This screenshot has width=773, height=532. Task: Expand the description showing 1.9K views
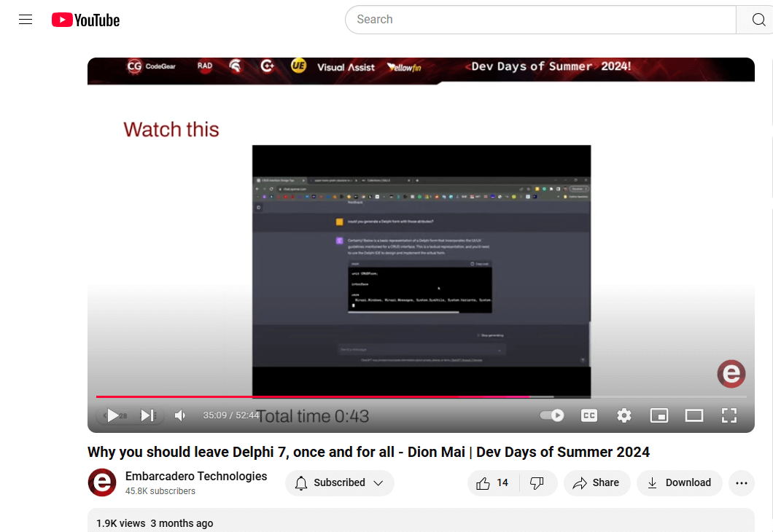pyautogui.click(x=421, y=521)
